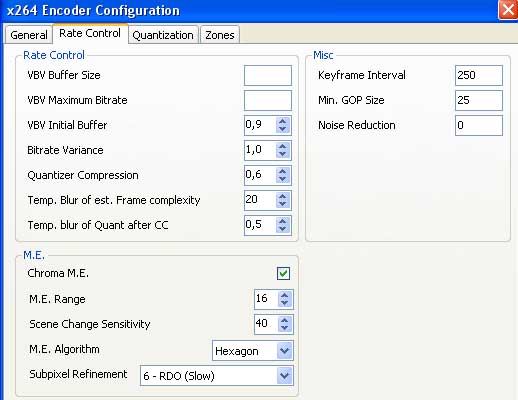Open the M.E. Algorithm dropdown
Screen dimensions: 518x400
coord(253,351)
